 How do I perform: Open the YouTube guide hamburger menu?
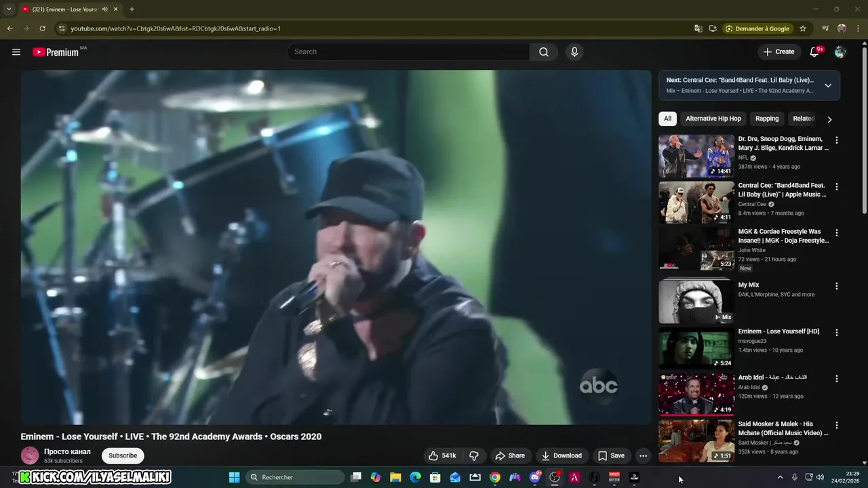click(x=16, y=52)
